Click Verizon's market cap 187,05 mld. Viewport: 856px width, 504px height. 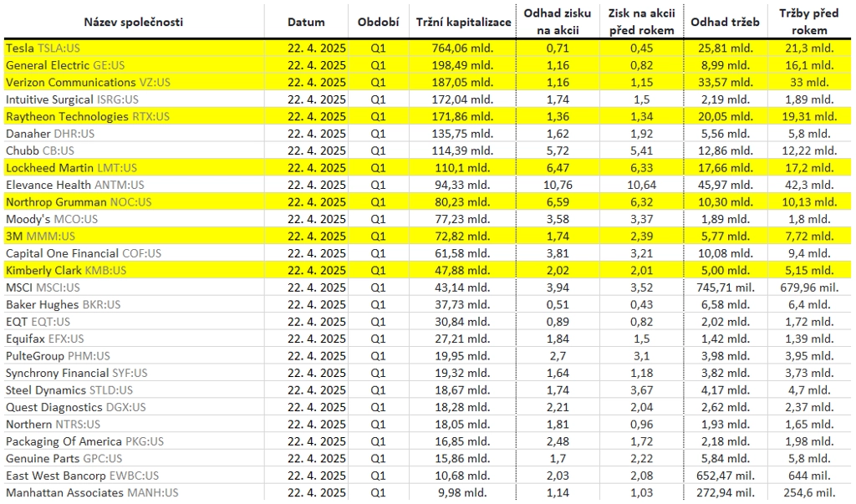(x=462, y=83)
